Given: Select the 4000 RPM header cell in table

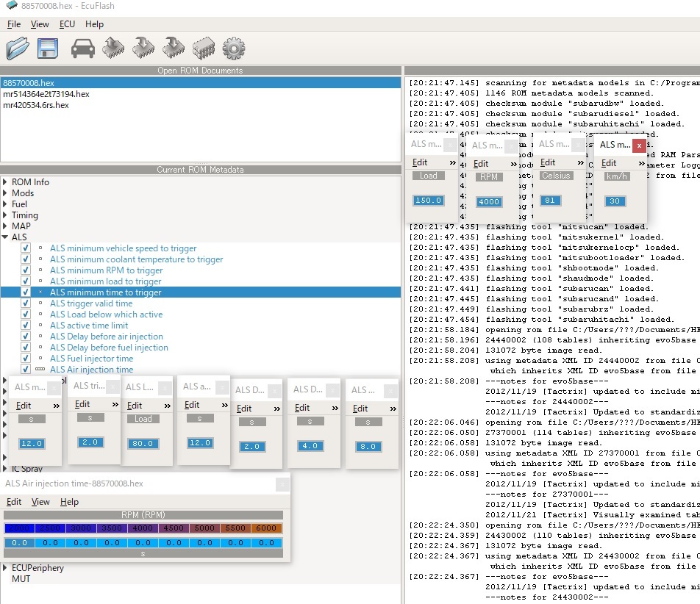Looking at the screenshot, I should (143, 528).
